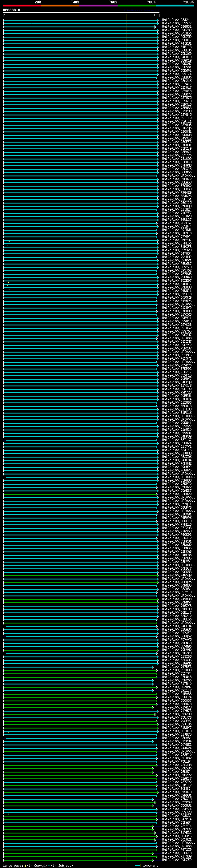Select hit label UniRef100_C5D6P1
Image resolution: width=197 pixels, height=868 pixels.
177,71
